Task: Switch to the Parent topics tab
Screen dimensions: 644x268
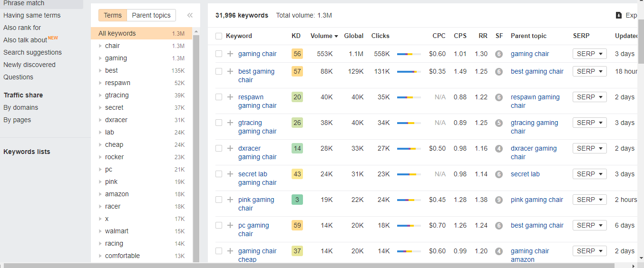Action: coord(151,15)
